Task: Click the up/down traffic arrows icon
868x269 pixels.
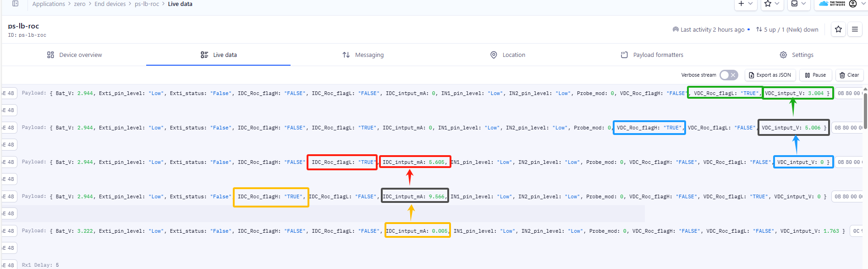Action: pos(759,29)
